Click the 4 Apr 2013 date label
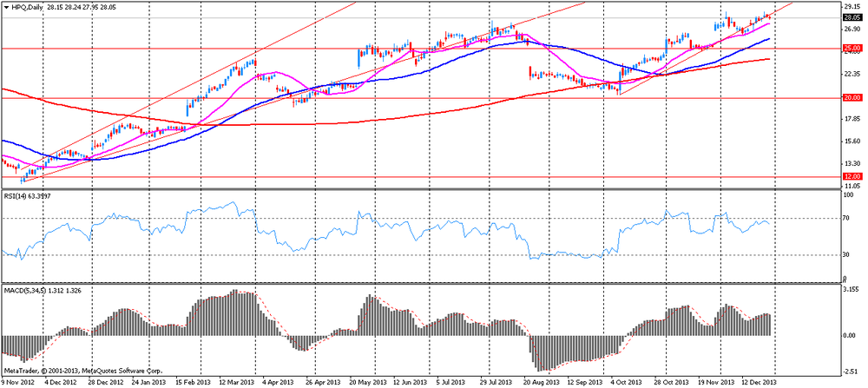This screenshot has width=868, height=388. tap(278, 382)
